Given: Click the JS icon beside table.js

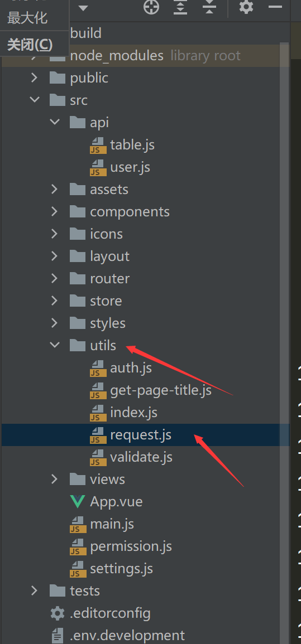Looking at the screenshot, I should [x=98, y=145].
